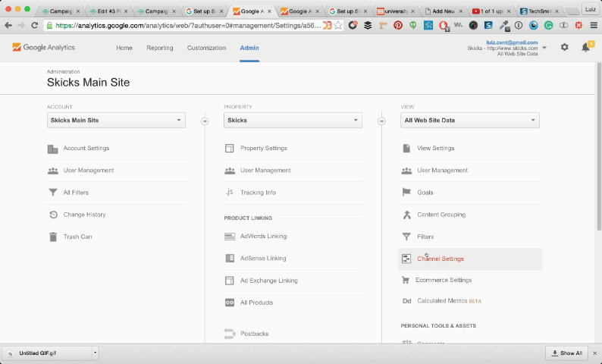The width and height of the screenshot is (602, 364).
Task: Click the View Settings document icon
Action: [x=406, y=148]
